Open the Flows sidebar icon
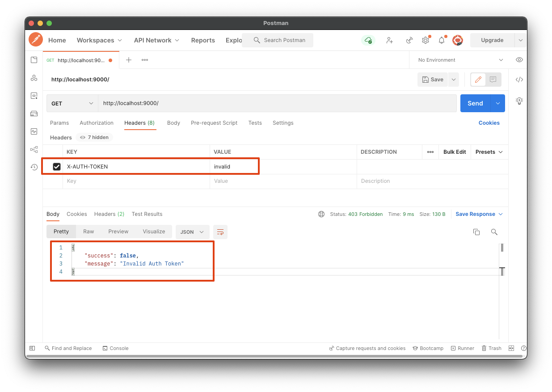552x392 pixels. coord(34,149)
